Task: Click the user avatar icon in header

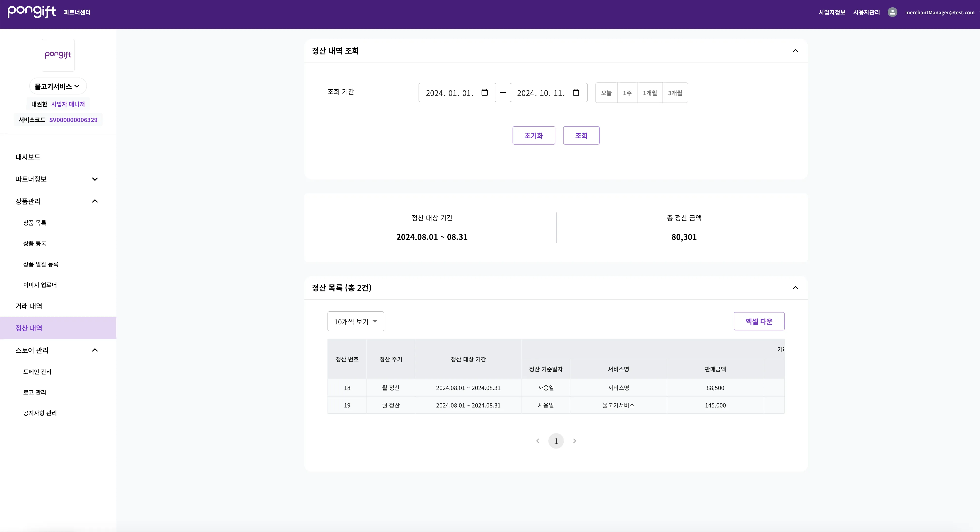Action: (x=892, y=12)
